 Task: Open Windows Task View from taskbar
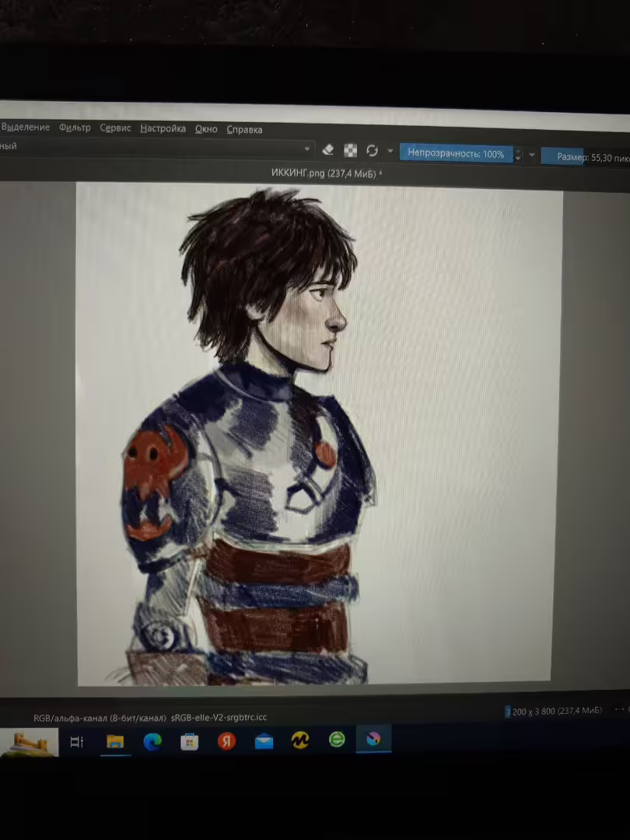pos(76,741)
